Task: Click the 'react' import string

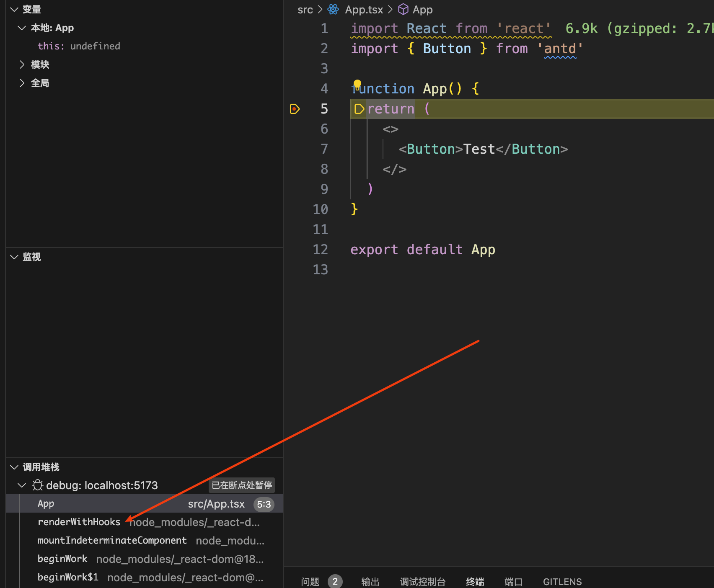Action: (524, 28)
